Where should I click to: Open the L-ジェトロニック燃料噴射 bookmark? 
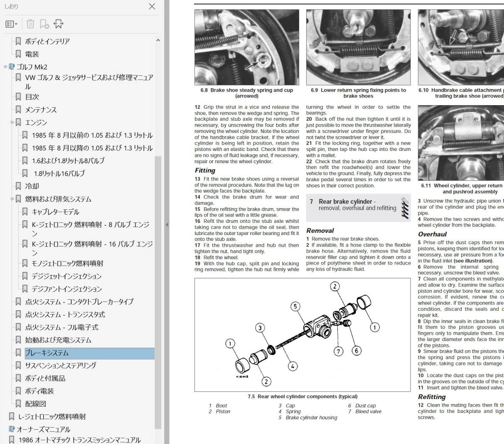(52, 417)
